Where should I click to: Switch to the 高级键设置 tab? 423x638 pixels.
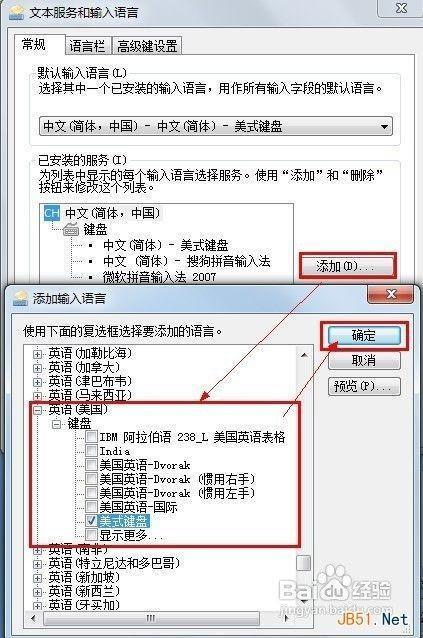147,46
